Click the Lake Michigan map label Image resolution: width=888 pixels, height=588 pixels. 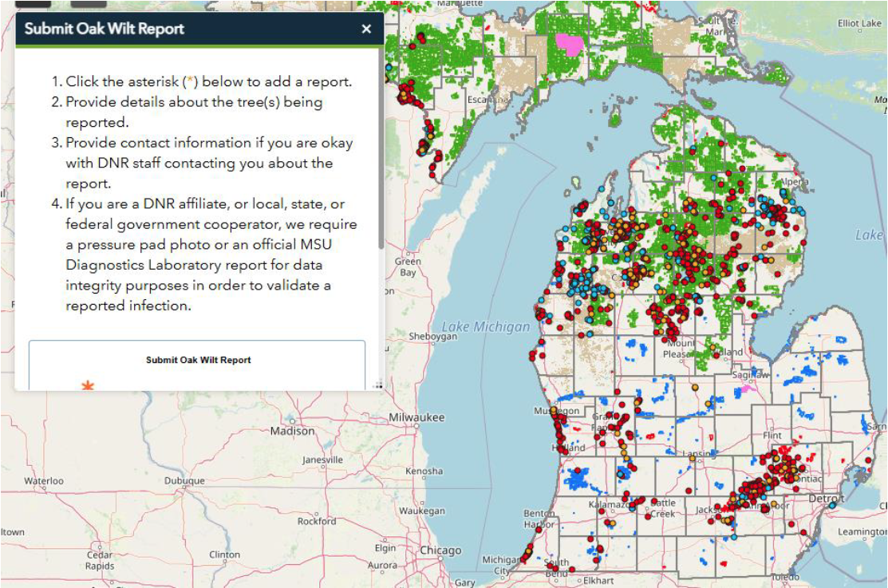tap(487, 326)
